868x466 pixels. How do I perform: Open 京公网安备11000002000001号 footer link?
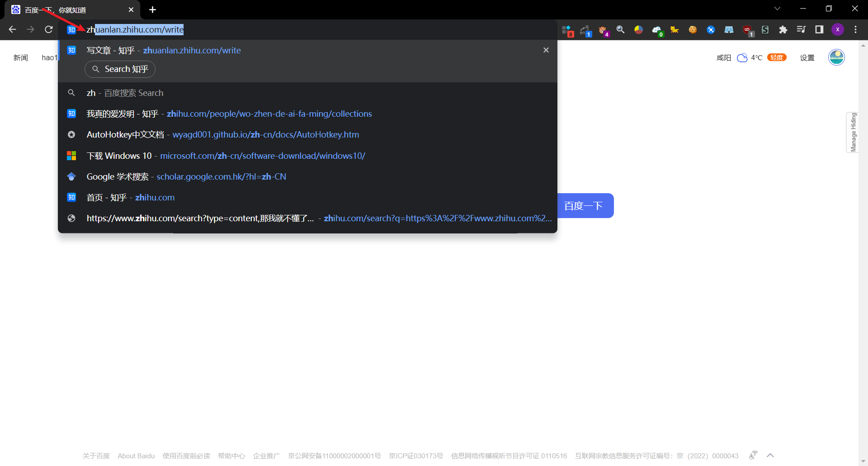[x=334, y=456]
